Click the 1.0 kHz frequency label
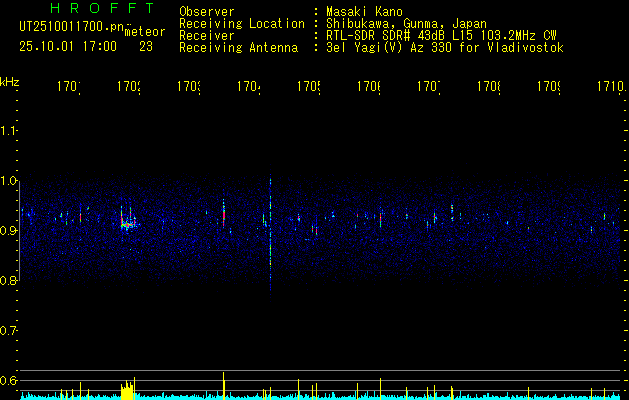The height and width of the screenshot is (400, 629). click(x=9, y=181)
